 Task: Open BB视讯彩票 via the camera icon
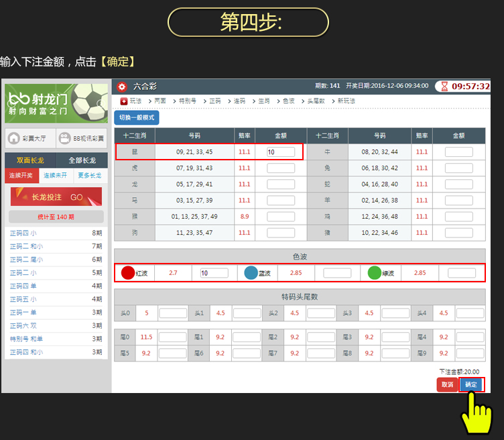[x=65, y=138]
